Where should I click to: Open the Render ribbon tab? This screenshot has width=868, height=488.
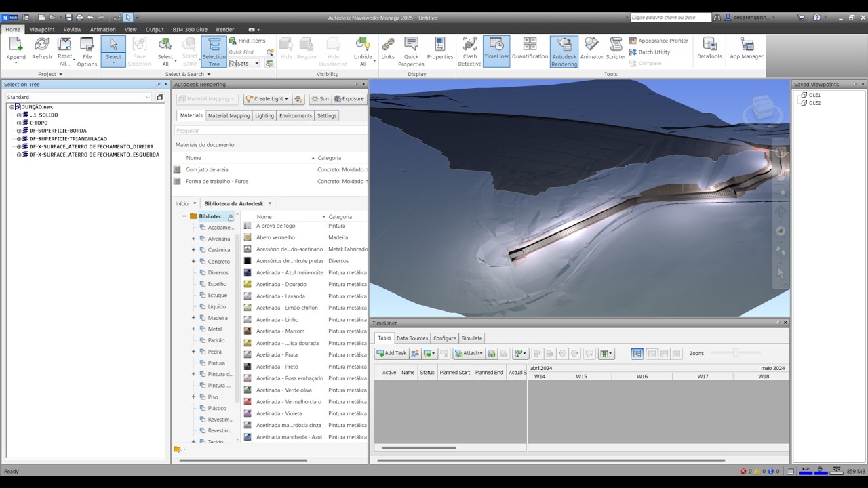coord(225,30)
